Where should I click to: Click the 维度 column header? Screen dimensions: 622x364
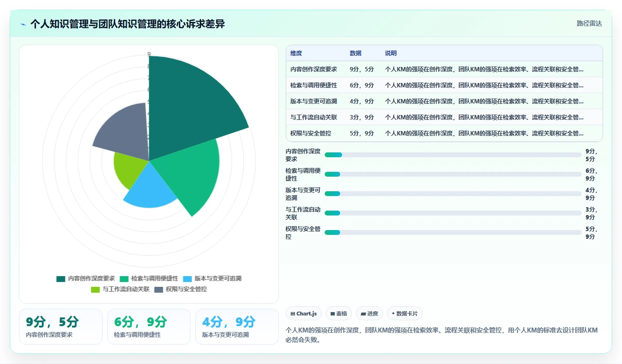coord(296,53)
